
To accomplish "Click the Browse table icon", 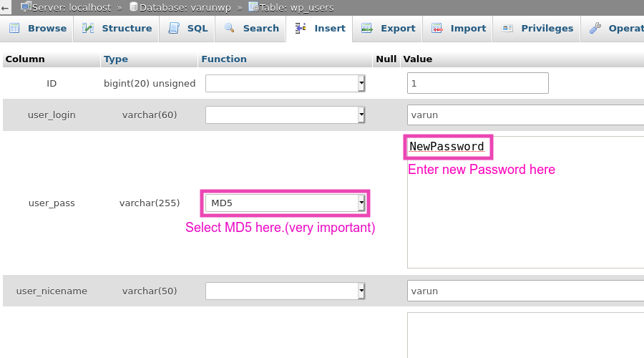I will (14, 29).
